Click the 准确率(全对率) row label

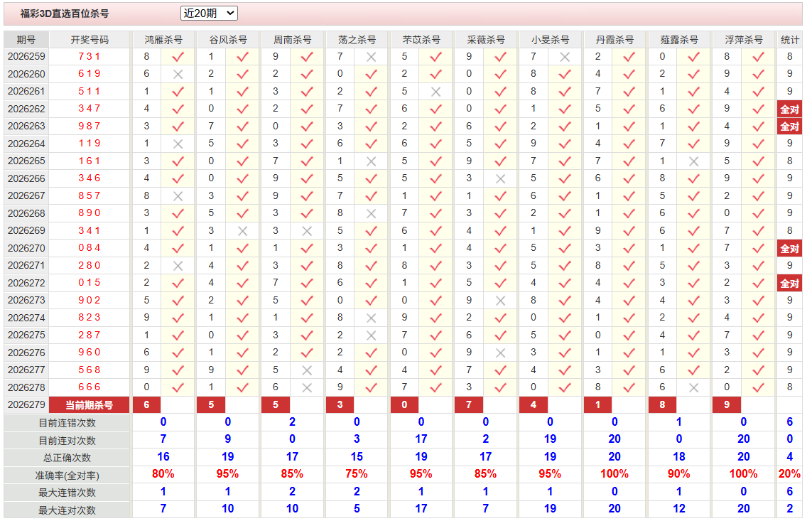pos(67,475)
